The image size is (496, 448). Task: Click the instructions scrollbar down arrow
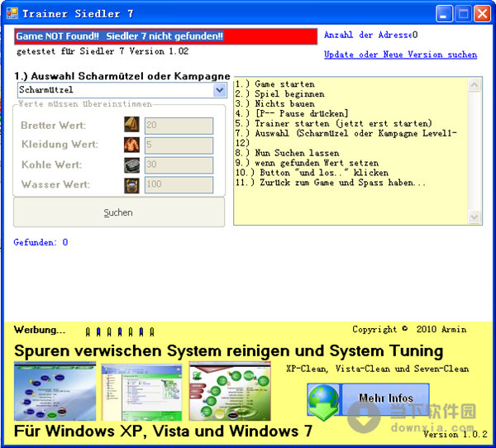click(x=475, y=217)
